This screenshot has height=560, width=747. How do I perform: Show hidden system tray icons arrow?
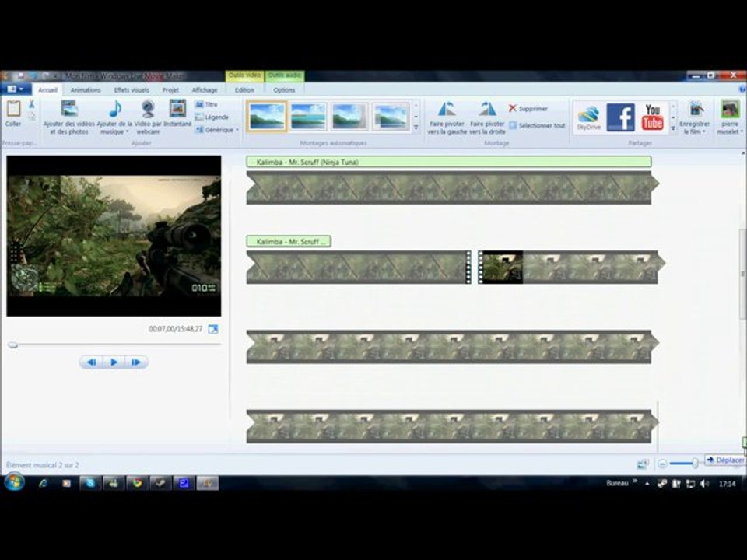647,484
